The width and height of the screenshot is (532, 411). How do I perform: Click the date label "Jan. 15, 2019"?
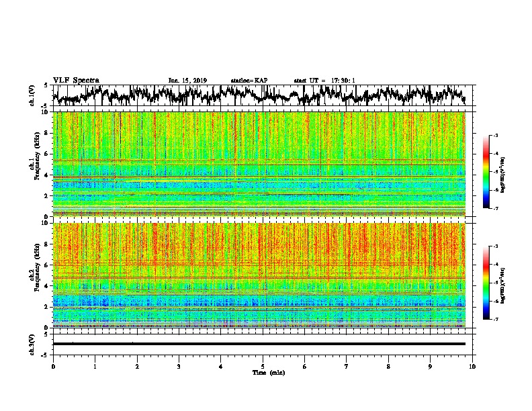coord(187,81)
